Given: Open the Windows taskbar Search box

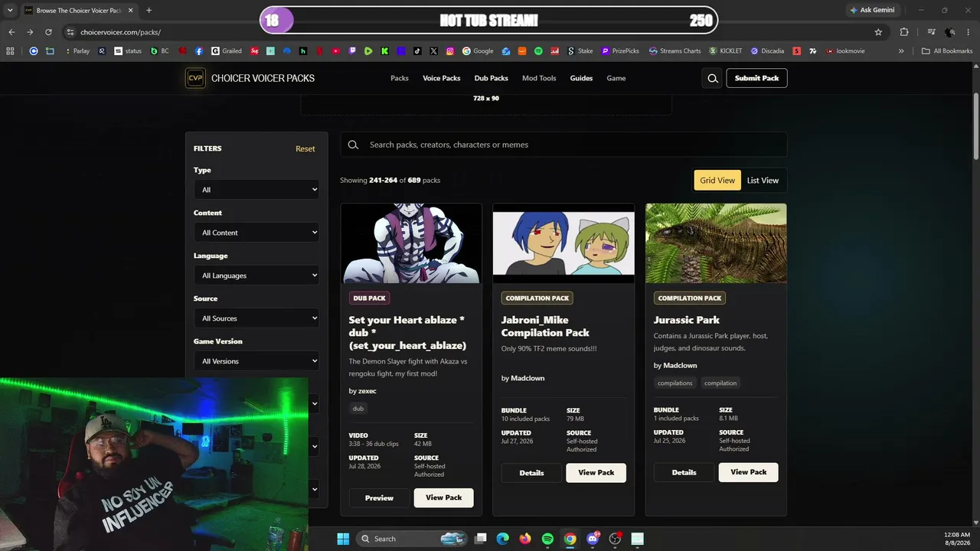Looking at the screenshot, I should point(412,539).
